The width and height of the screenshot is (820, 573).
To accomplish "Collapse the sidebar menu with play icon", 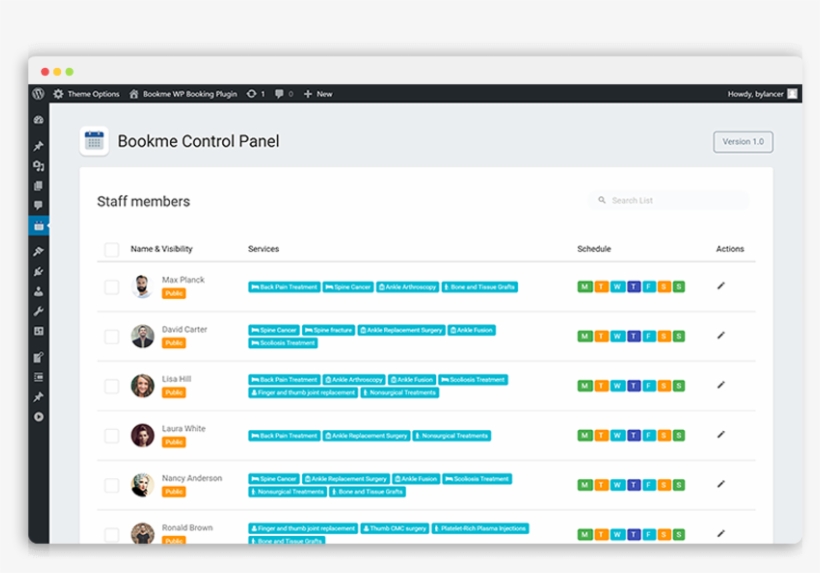I will [39, 417].
